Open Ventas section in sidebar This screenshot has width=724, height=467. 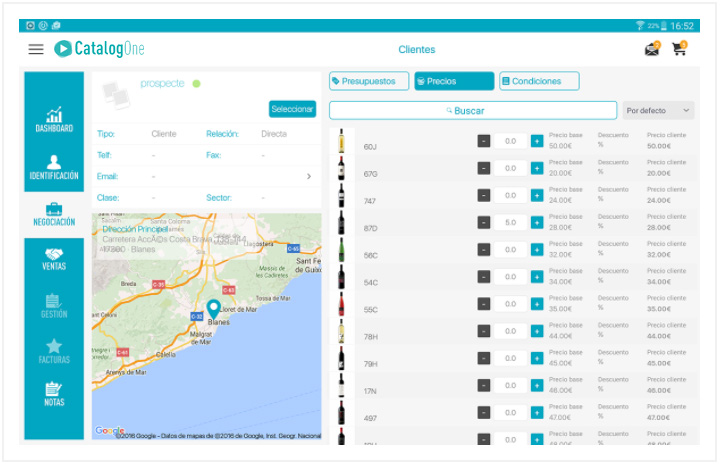54,259
